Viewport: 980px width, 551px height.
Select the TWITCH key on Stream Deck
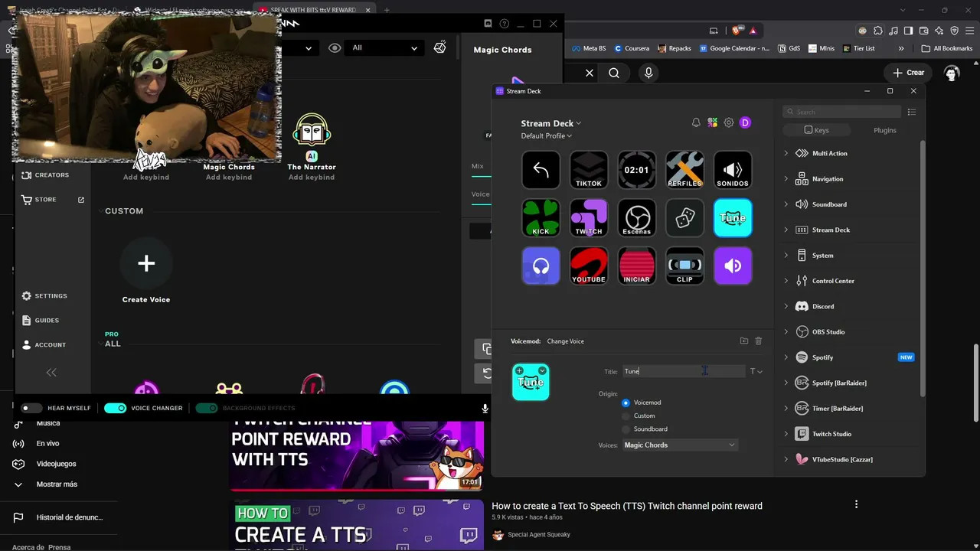pos(589,218)
